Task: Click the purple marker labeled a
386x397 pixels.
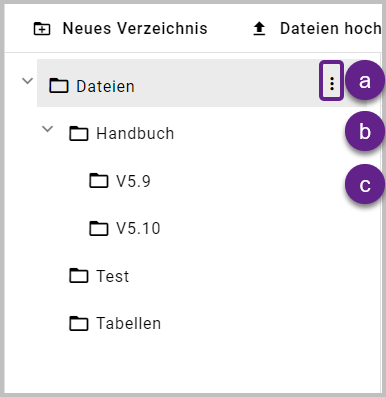Action: tap(365, 80)
